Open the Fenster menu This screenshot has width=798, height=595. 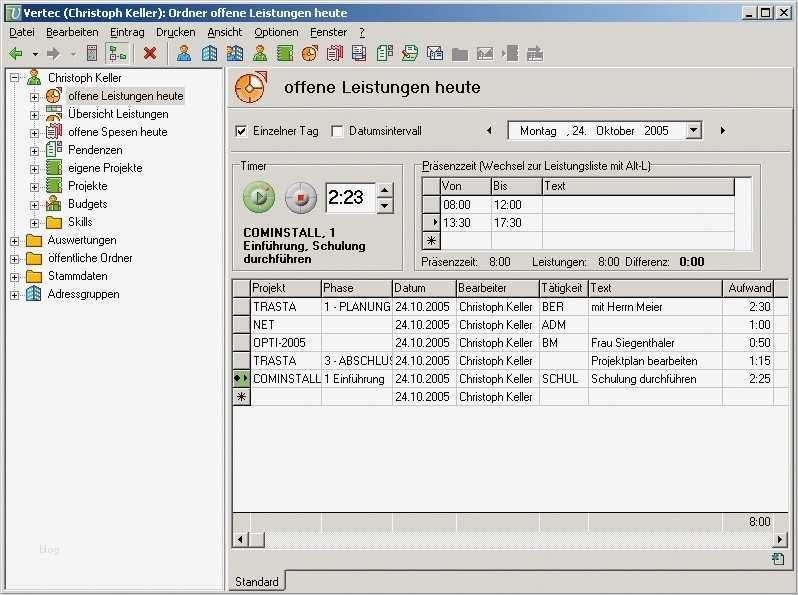[x=328, y=32]
